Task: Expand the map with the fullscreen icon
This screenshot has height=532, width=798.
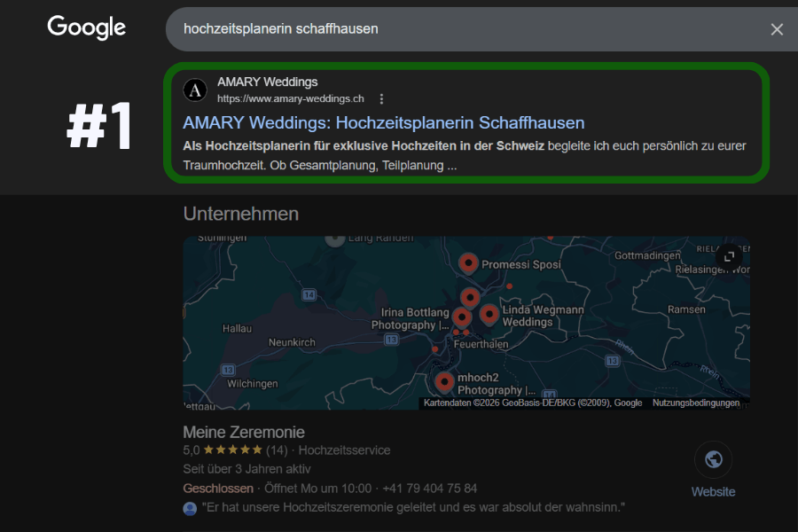Action: pyautogui.click(x=729, y=256)
